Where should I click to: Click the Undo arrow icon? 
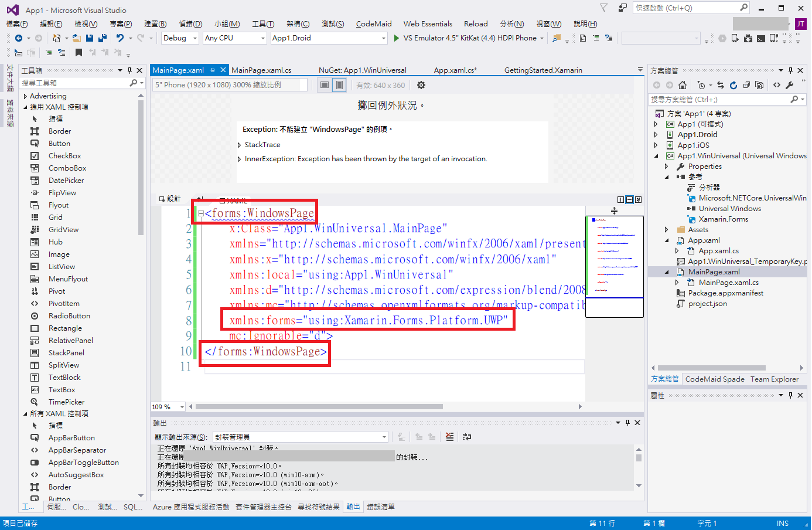[x=120, y=38]
